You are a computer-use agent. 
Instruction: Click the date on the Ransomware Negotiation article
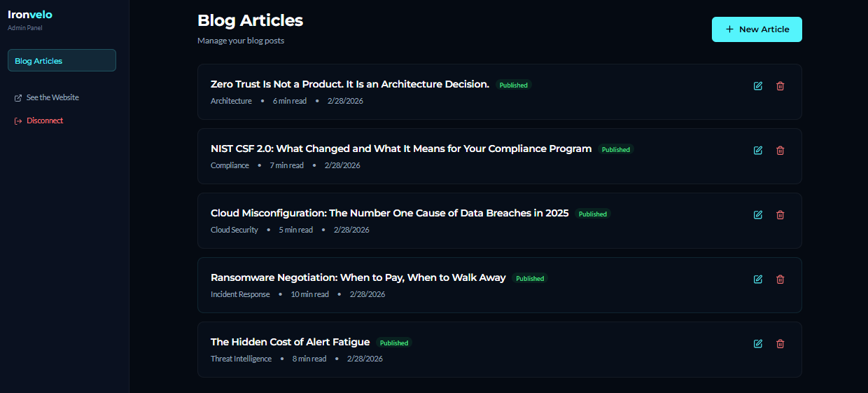click(367, 294)
